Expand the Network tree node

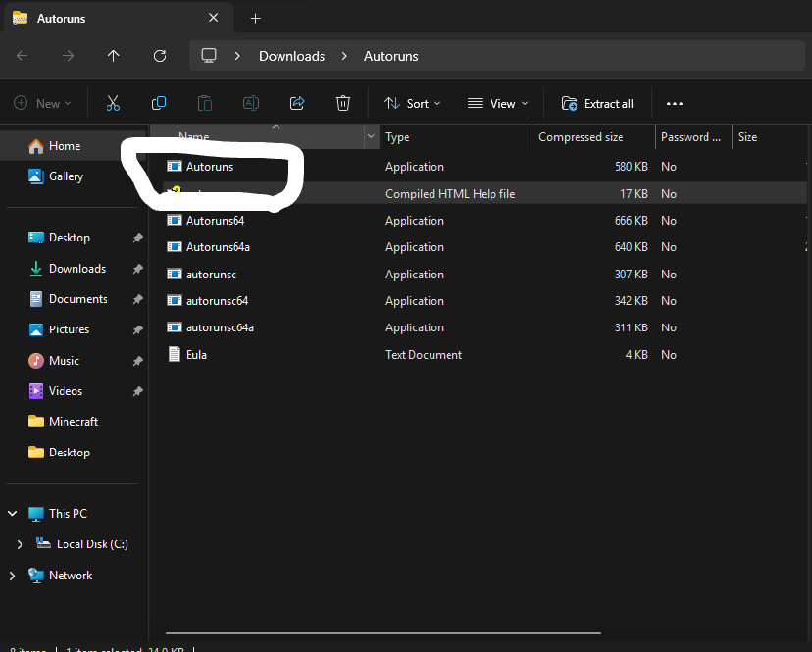(13, 576)
